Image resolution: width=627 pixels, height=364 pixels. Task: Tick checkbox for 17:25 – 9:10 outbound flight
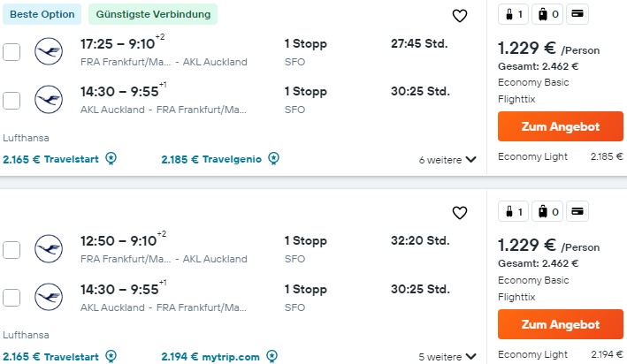(11, 52)
